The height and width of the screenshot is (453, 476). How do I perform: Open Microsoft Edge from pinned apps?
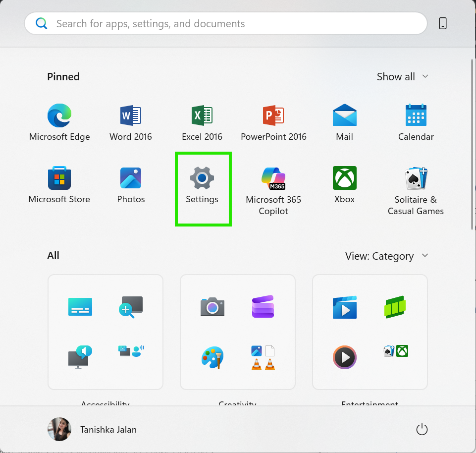59,122
